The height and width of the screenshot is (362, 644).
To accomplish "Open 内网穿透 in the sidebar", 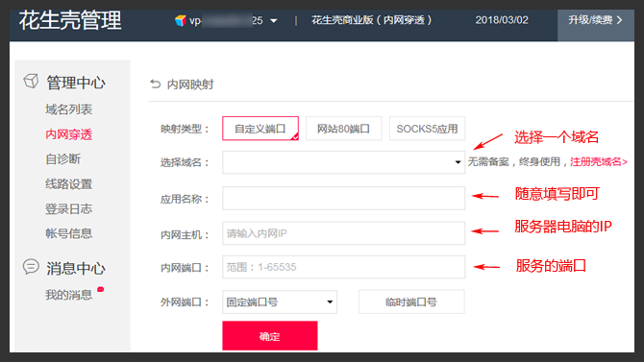I will pos(68,134).
